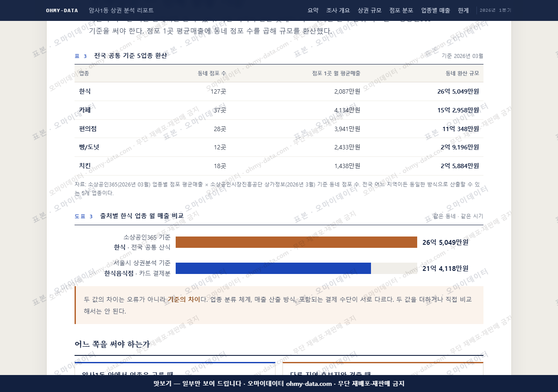Viewport: 558px width, 392px height.
Task: Click the 자료: 소상공인365 source note
Action: pyautogui.click(x=279, y=189)
